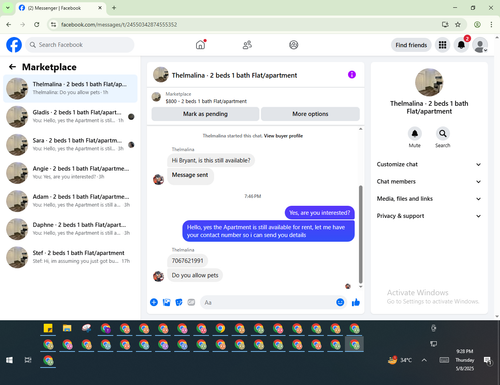This screenshot has height=385, width=500.
Task: Open the notifications bell
Action: tap(461, 45)
